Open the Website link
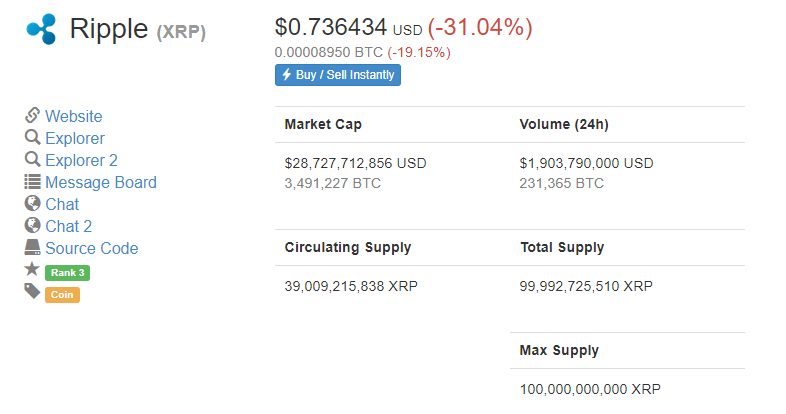 pyautogui.click(x=74, y=116)
